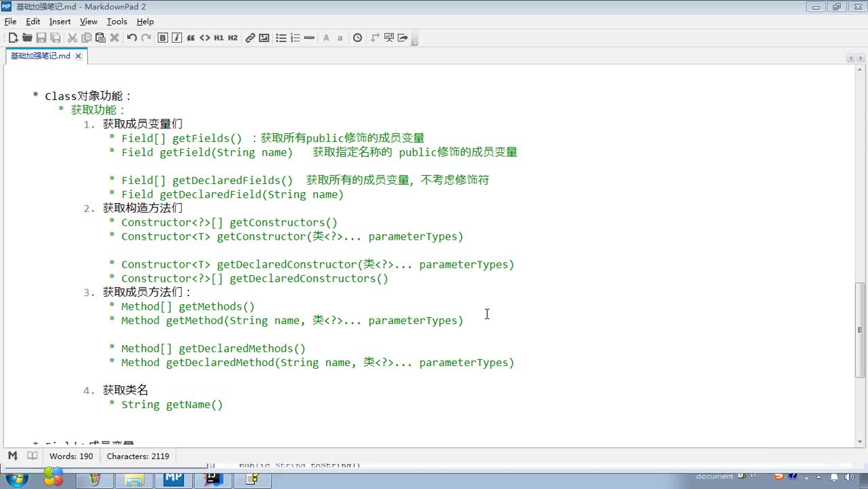
Task: Click the export document toolbar icon
Action: click(403, 38)
